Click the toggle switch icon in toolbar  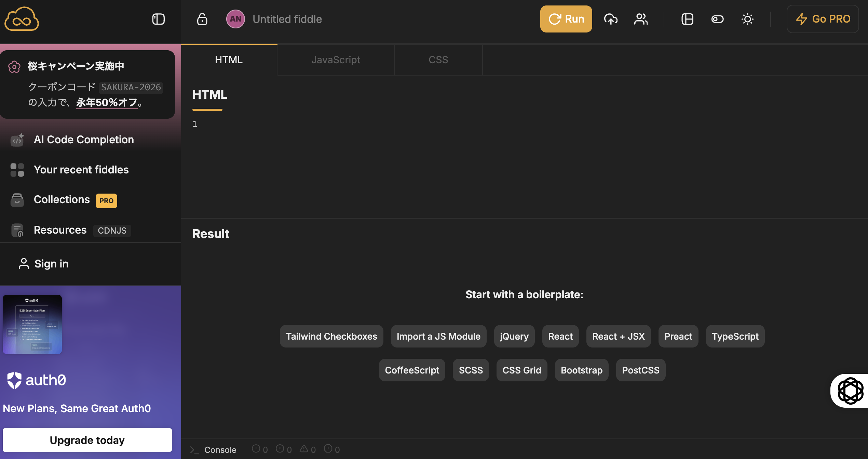(x=717, y=19)
